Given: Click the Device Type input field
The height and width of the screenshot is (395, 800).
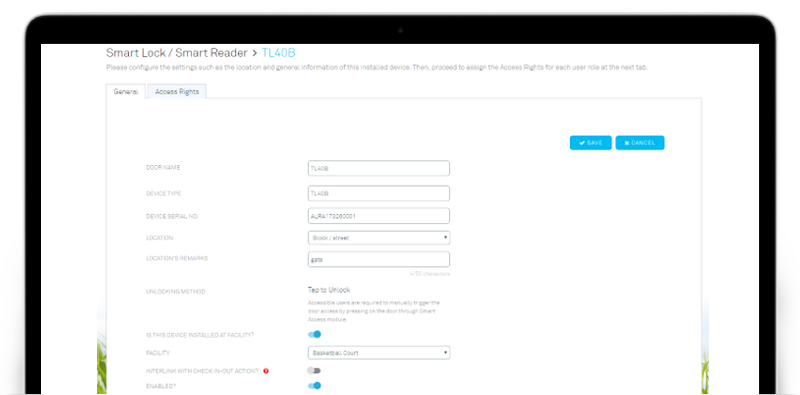Looking at the screenshot, I should pos(379,193).
